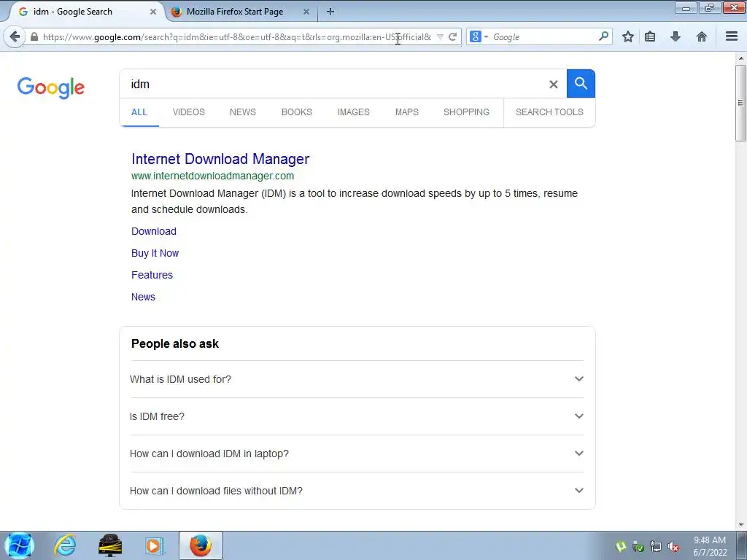The image size is (747, 560).
Task: Click the page vertical scrollbar thumb
Action: 740,103
